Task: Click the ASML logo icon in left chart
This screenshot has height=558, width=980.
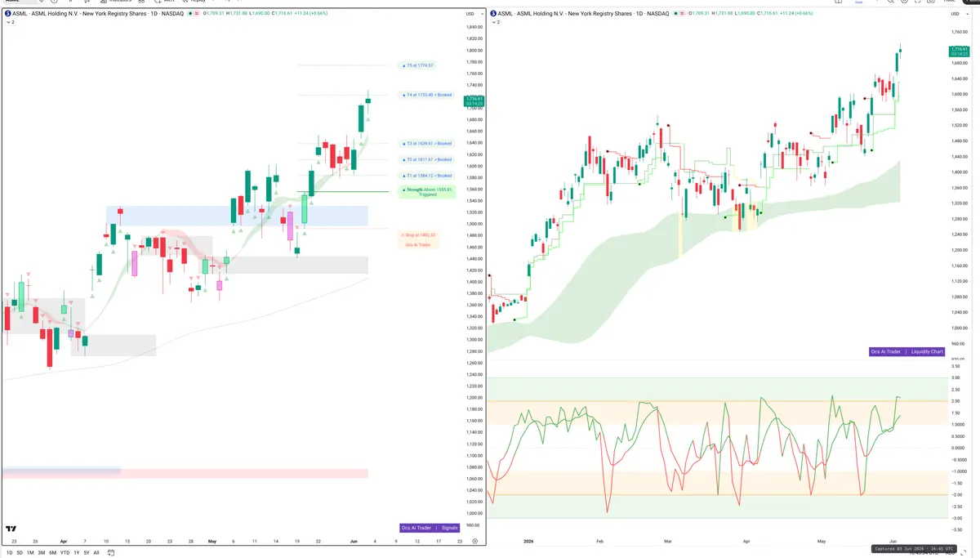Action: (8, 14)
